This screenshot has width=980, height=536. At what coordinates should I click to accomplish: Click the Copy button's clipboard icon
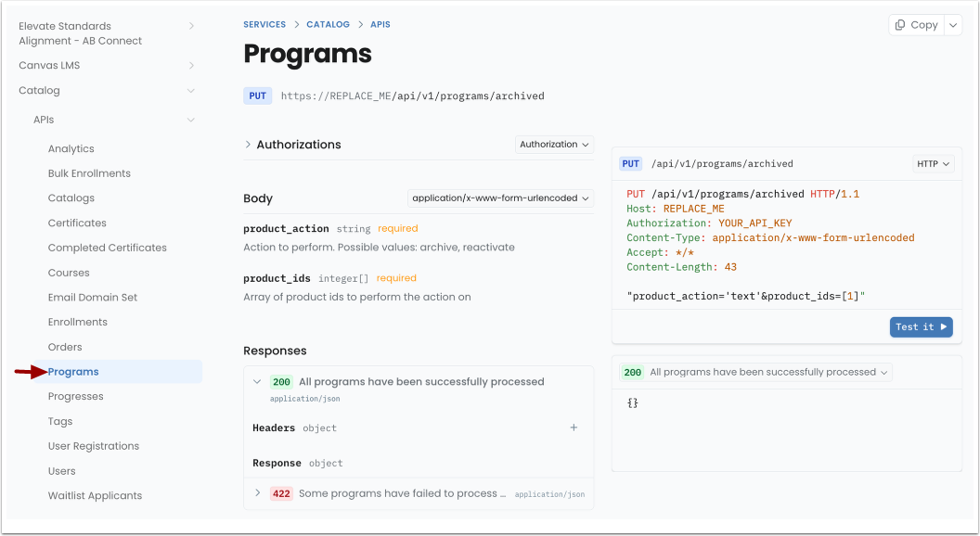[900, 25]
